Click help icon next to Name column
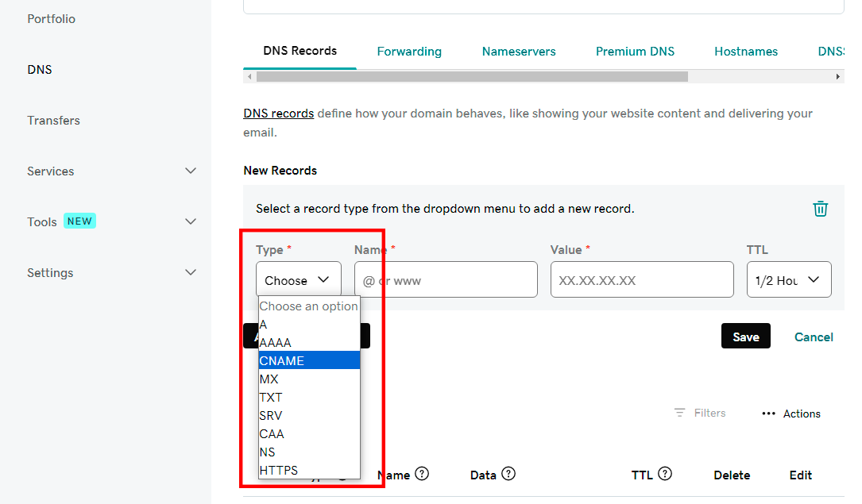 (422, 474)
